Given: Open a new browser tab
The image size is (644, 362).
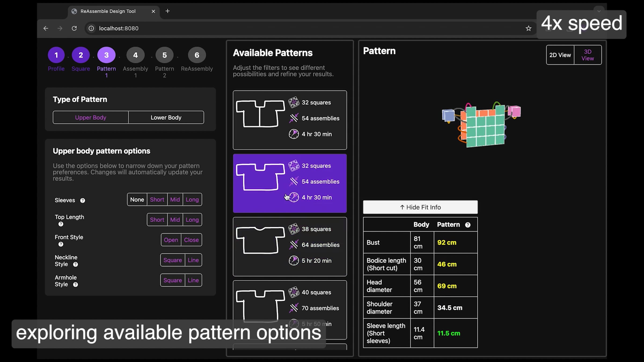Looking at the screenshot, I should click(x=167, y=11).
